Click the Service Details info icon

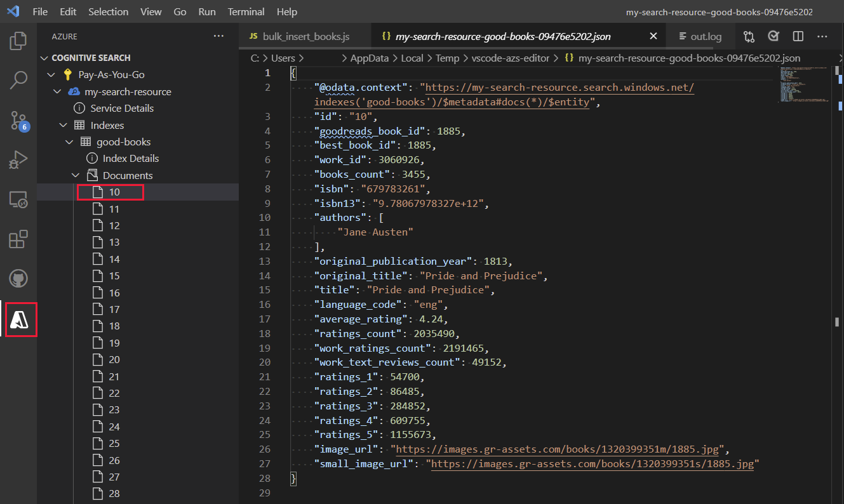pos(79,108)
